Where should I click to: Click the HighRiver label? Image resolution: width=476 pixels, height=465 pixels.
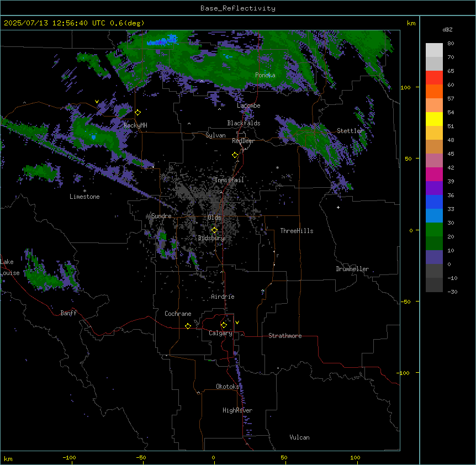point(237,410)
